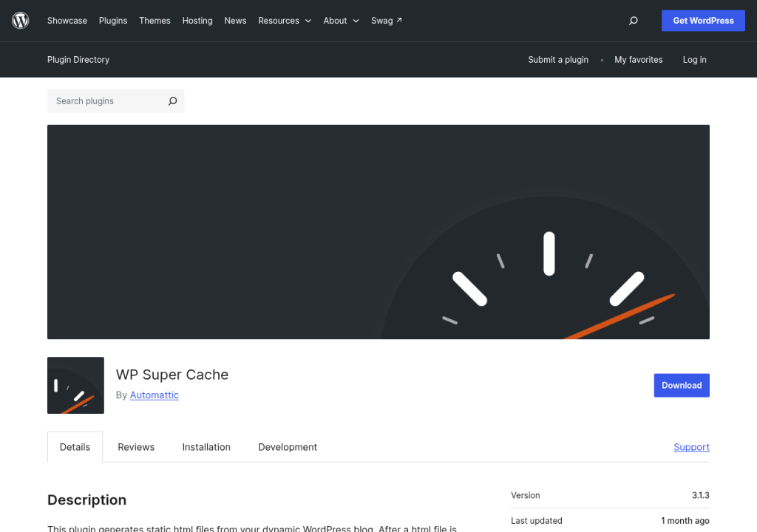Click the WP Super Cache plugin icon
This screenshot has width=757, height=532.
[x=76, y=385]
